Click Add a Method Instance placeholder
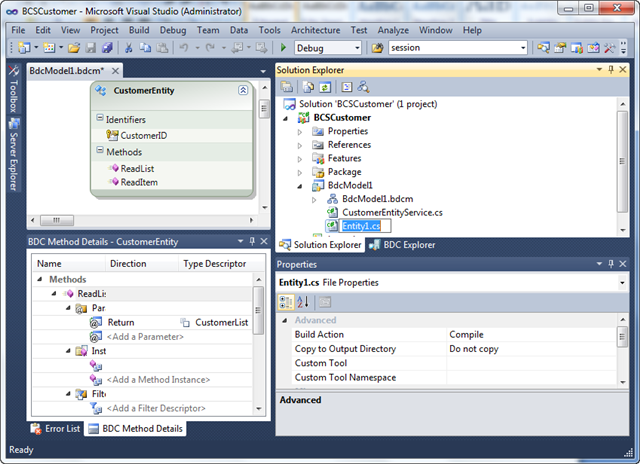Viewport: 640px width, 464px height. (158, 380)
